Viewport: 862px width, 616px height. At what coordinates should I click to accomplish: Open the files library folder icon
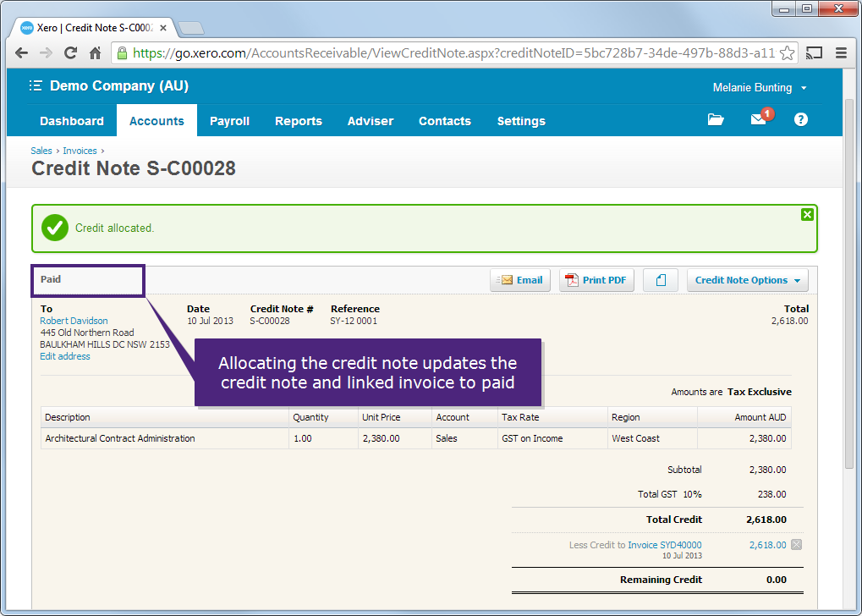[715, 119]
